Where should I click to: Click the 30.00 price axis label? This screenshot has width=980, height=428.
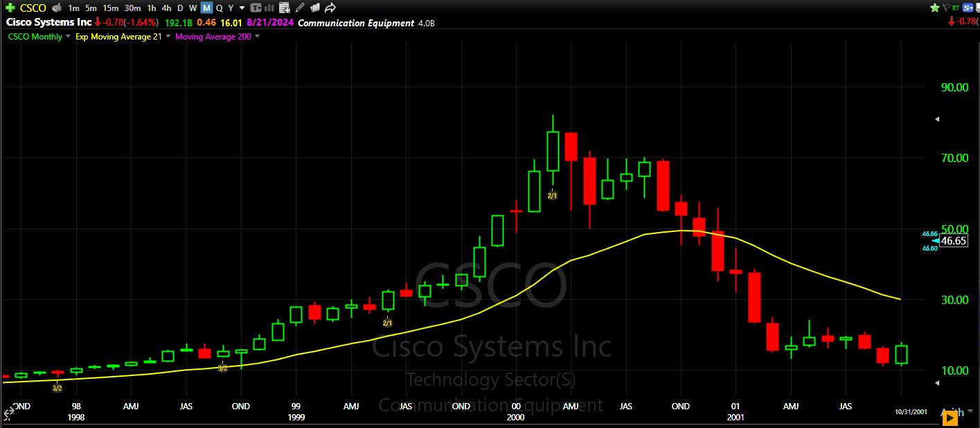click(x=954, y=299)
